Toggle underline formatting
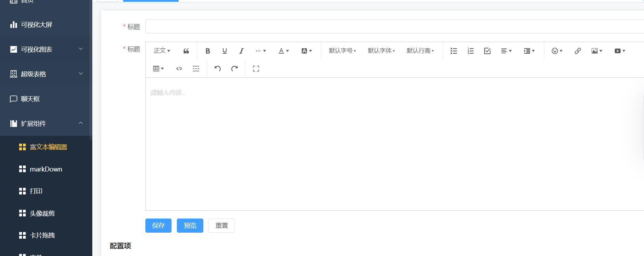This screenshot has height=256, width=644. pos(225,51)
